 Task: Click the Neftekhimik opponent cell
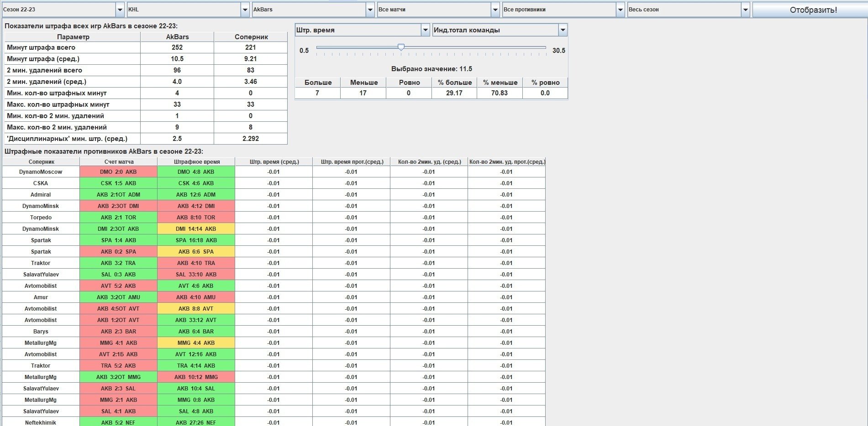click(x=41, y=422)
